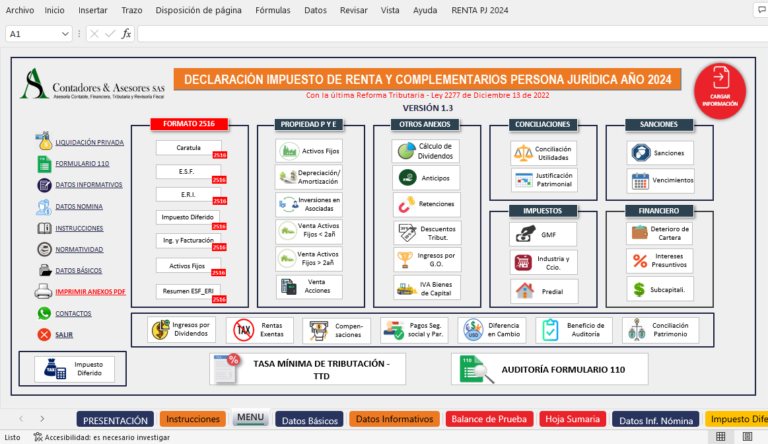Switch to Datos Inf. Nómina sheet tab

(656, 420)
